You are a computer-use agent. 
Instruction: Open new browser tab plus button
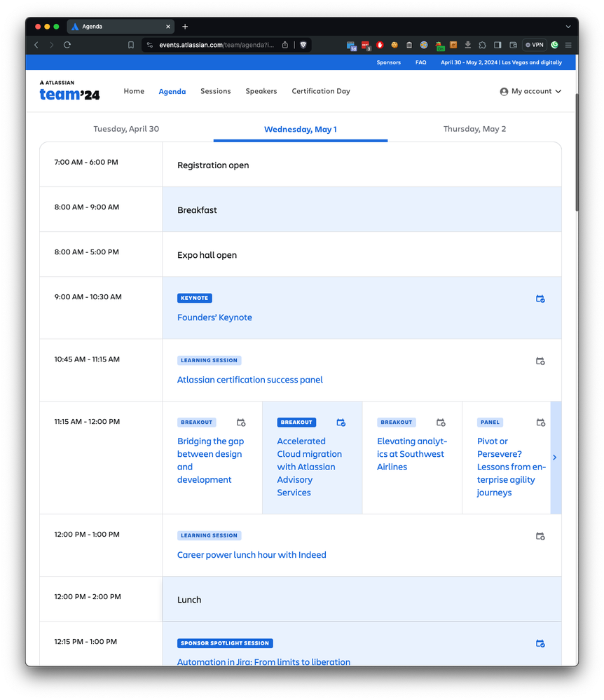[x=185, y=27]
